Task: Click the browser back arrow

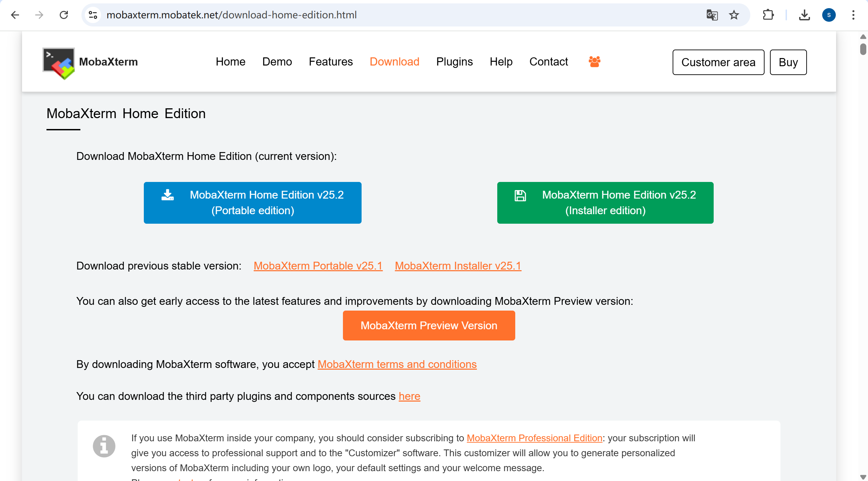Action: [x=15, y=15]
